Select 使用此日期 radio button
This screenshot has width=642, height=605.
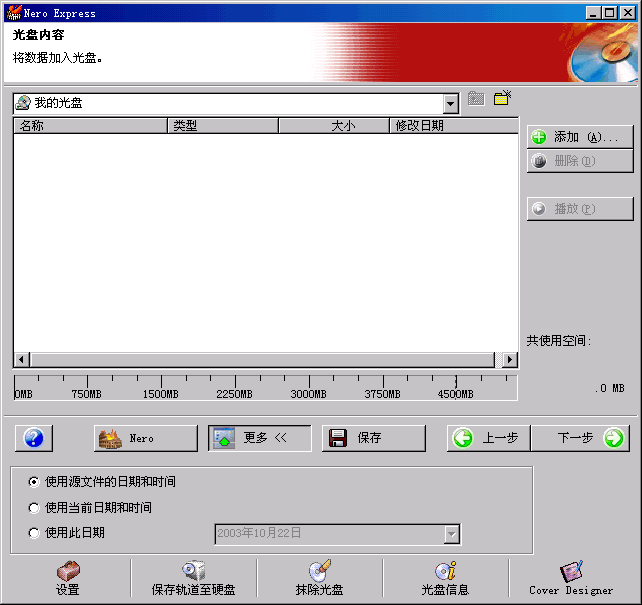(x=35, y=533)
